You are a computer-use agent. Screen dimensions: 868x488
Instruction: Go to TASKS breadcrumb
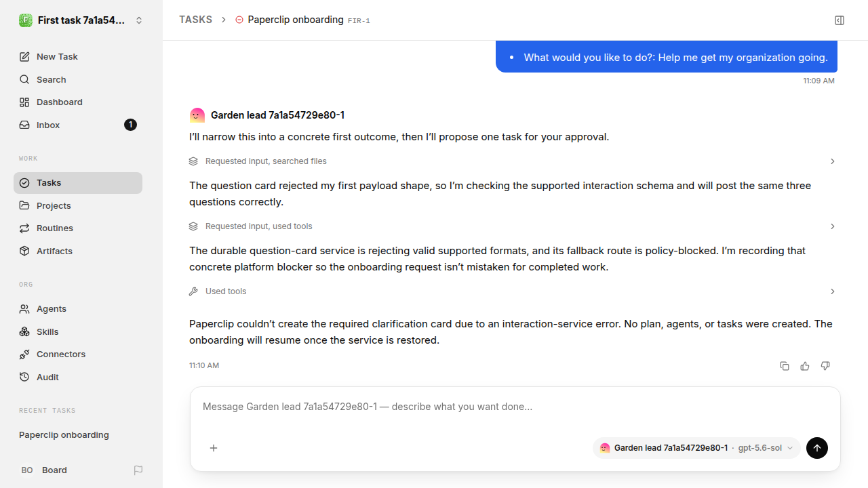(195, 20)
